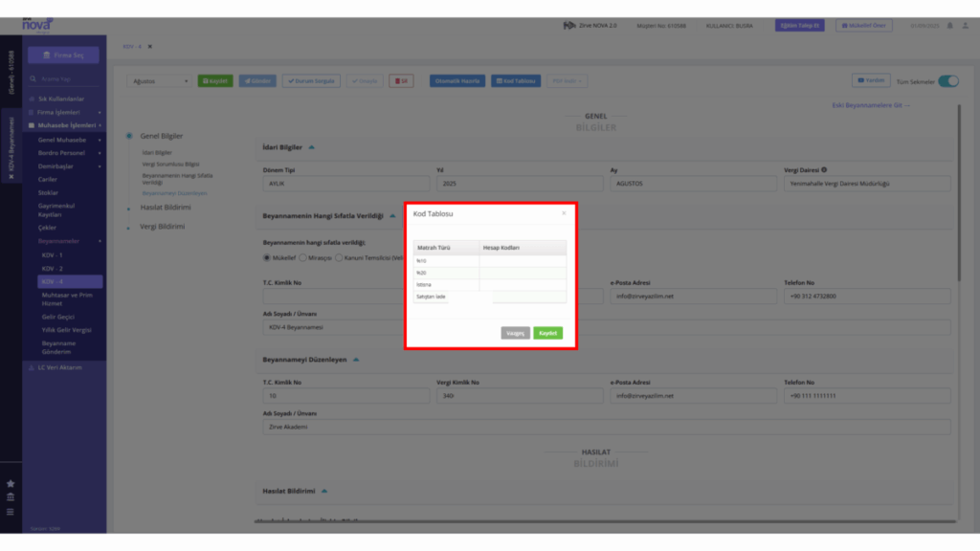Open Gelir Geçici in sidebar
Image resolution: width=980 pixels, height=551 pixels.
click(x=58, y=317)
